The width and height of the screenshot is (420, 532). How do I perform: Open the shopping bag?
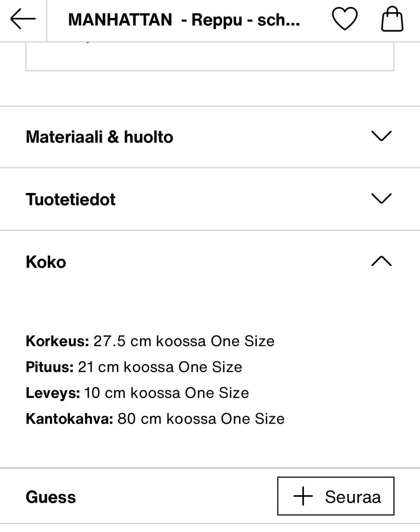click(392, 20)
